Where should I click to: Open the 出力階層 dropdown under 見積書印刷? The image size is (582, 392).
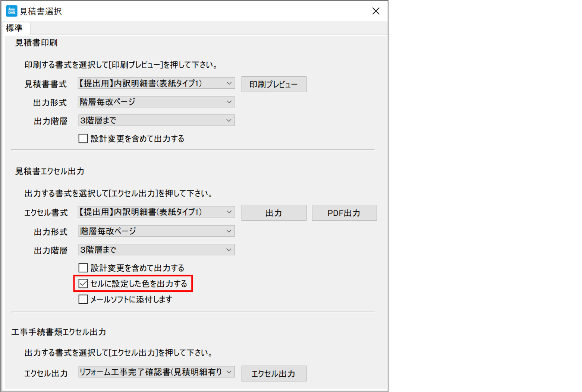pos(156,121)
